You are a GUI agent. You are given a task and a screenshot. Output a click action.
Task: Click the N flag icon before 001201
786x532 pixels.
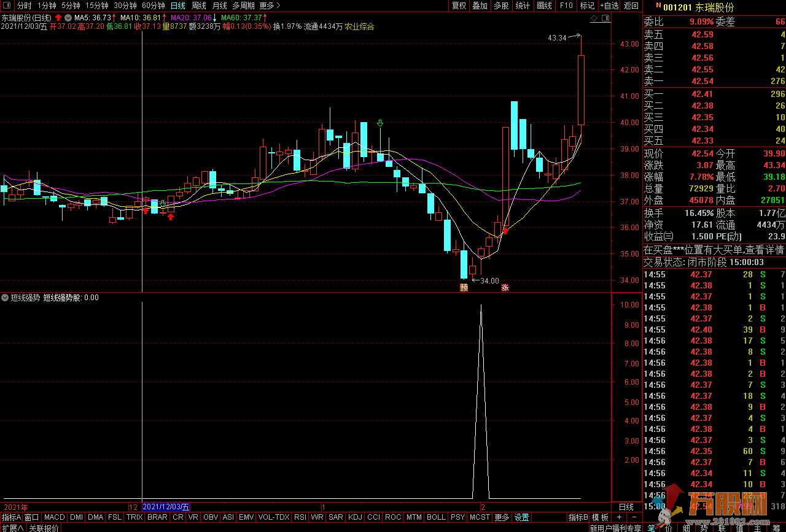click(x=658, y=6)
